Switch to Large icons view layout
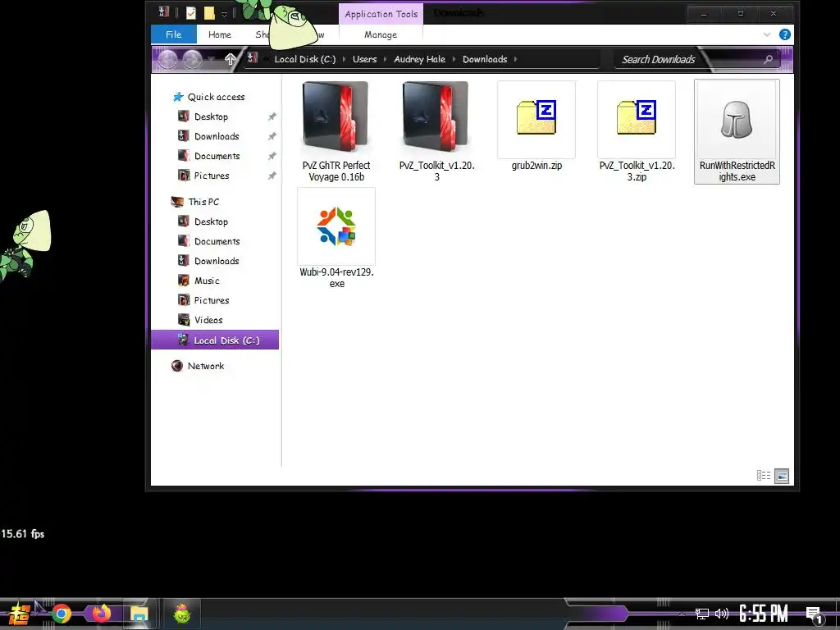Screen dimensions: 840x630 (782, 476)
